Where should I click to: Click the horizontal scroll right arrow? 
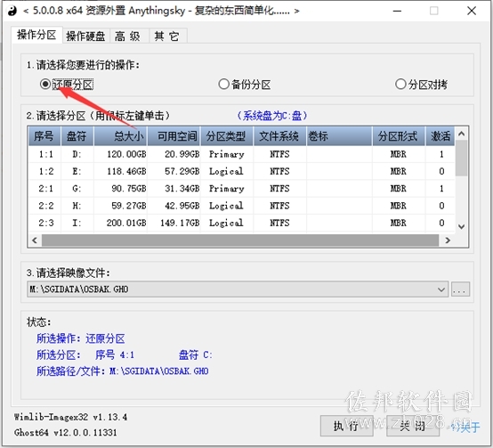point(448,240)
